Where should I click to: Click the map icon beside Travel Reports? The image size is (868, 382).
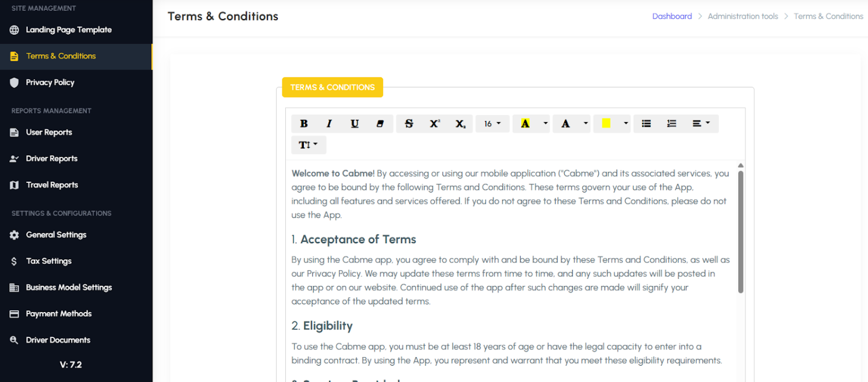click(x=14, y=185)
